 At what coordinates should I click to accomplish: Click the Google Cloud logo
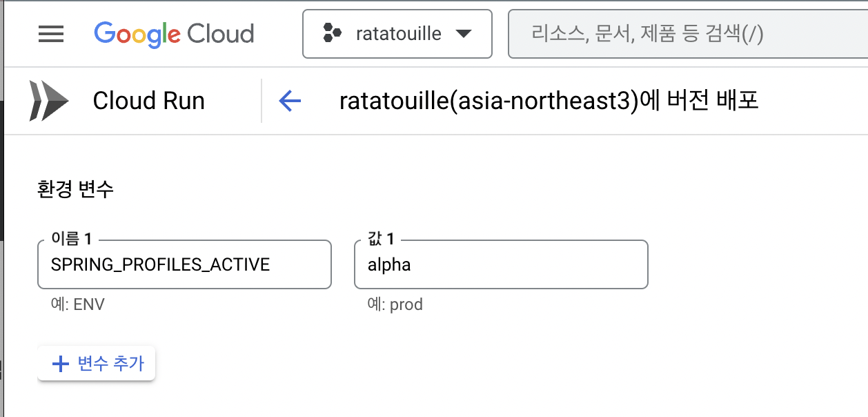(174, 34)
